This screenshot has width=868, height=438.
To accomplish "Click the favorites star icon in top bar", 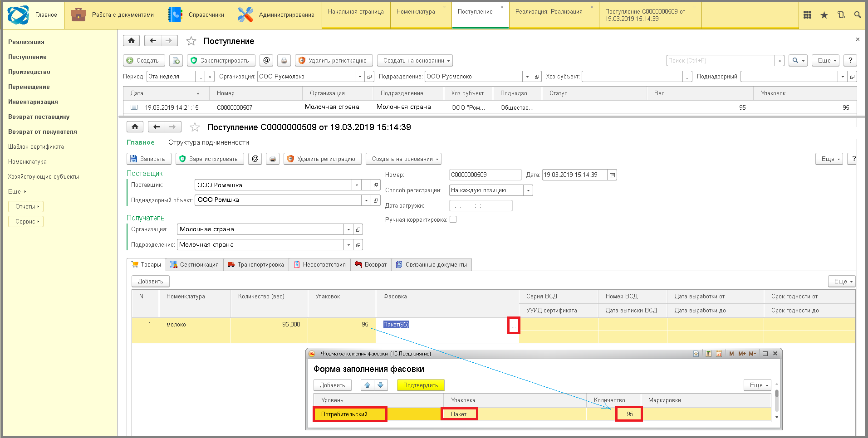I will (x=824, y=15).
